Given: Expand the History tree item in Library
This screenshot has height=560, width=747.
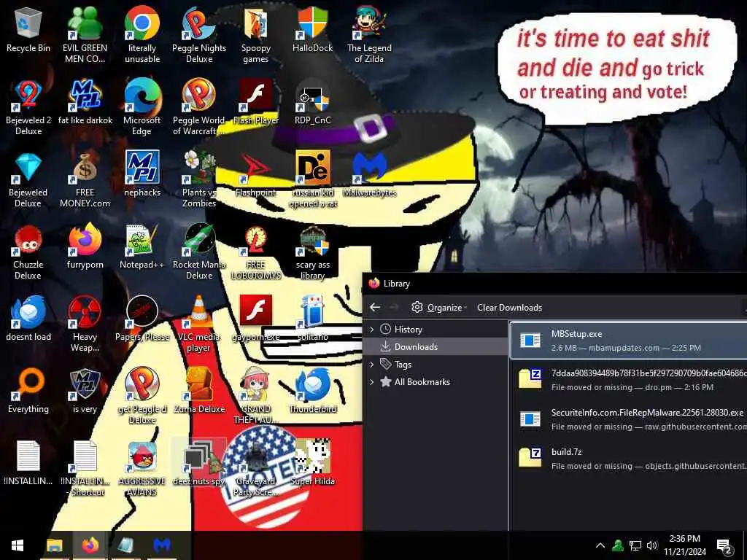Looking at the screenshot, I should point(371,329).
